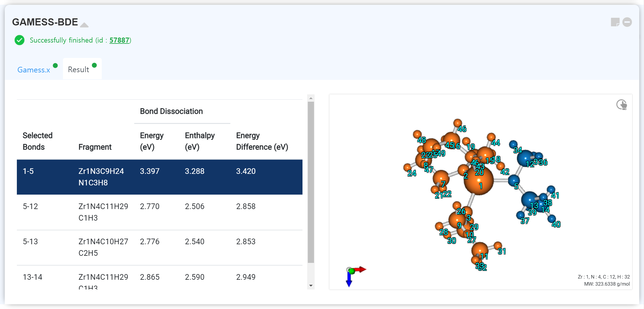Click orange atom labeled 7

click(x=441, y=178)
